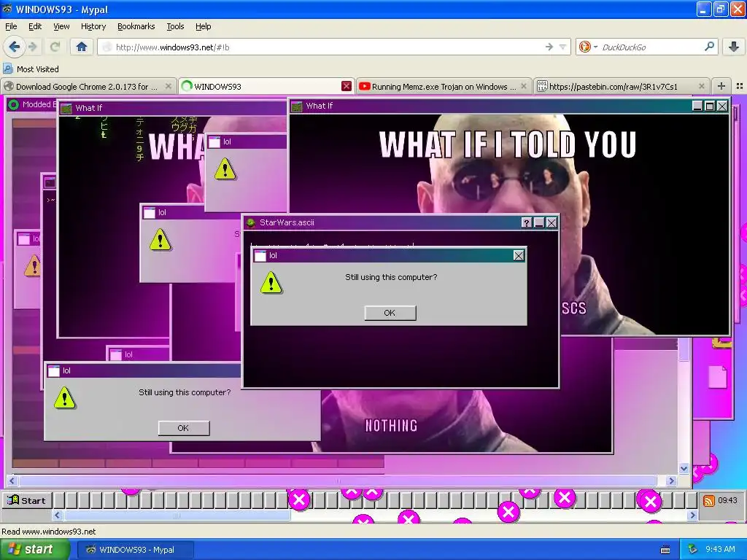
Task: Restore down the Mypal browser window
Action: coord(721,9)
